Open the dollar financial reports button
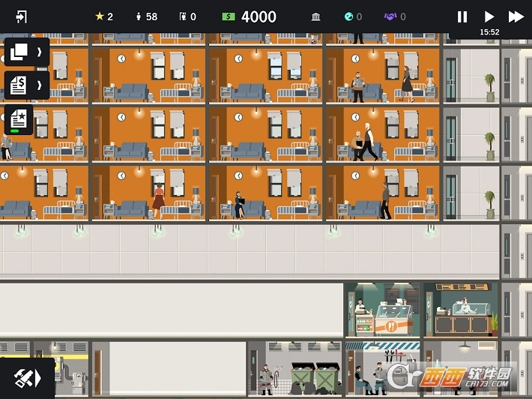The image size is (532, 399). 19,85
